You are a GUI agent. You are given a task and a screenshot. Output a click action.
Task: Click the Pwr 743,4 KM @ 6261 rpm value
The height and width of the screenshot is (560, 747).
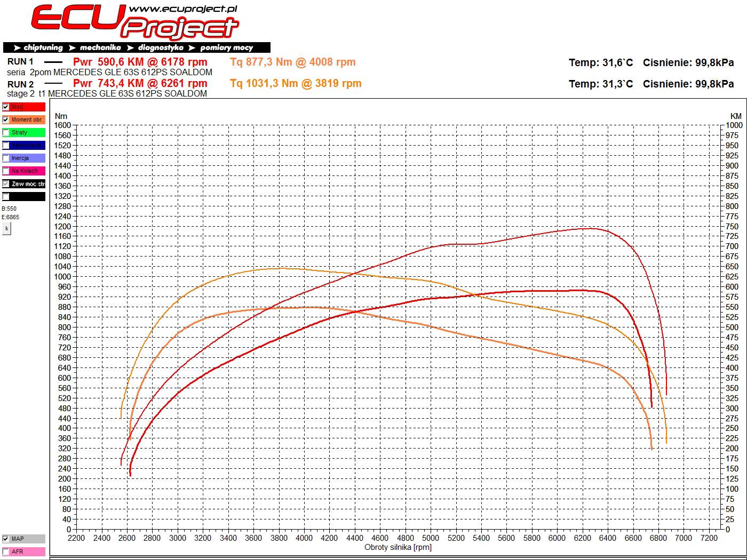click(140, 83)
